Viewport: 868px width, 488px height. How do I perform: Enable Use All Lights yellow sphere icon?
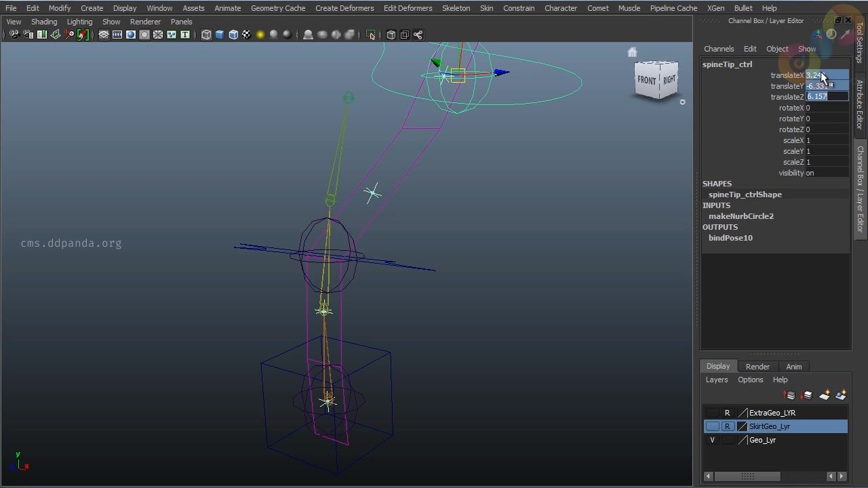point(260,35)
